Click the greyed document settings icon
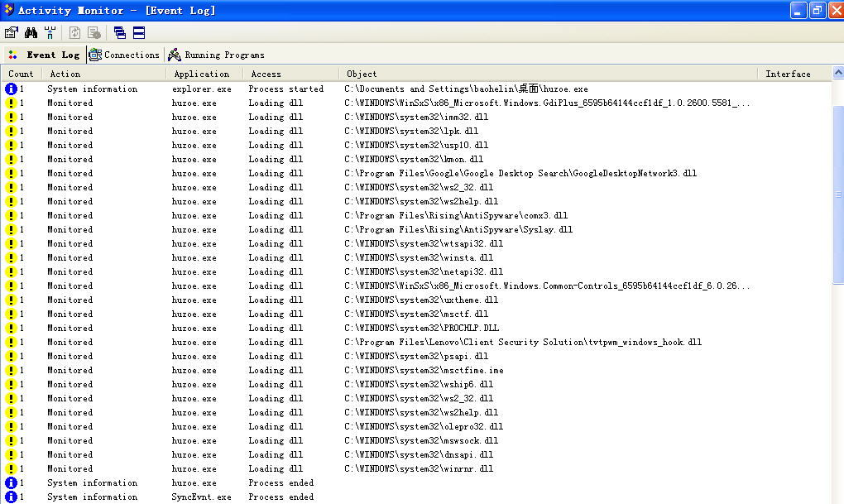 point(94,33)
